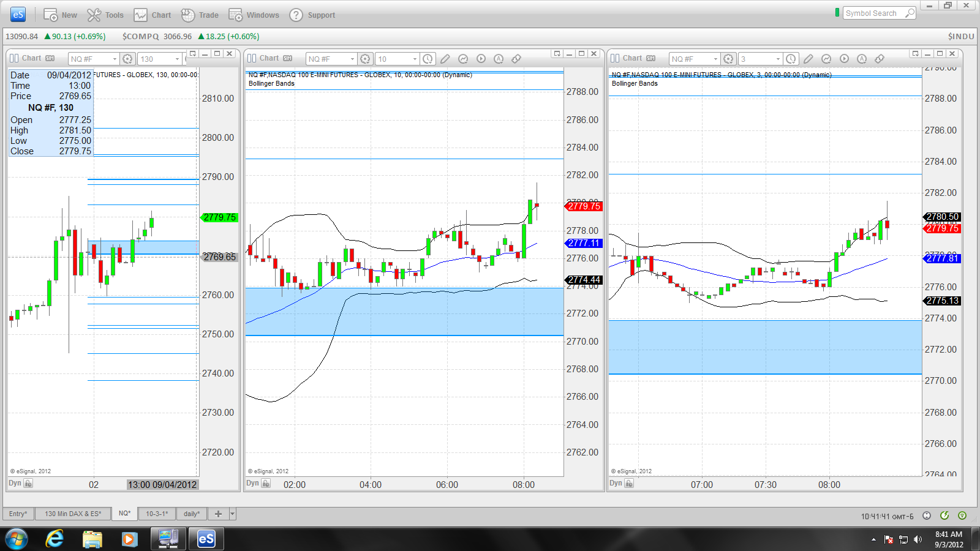
Task: Select the drawing pencil tool in the 3-interval chart
Action: point(809,59)
